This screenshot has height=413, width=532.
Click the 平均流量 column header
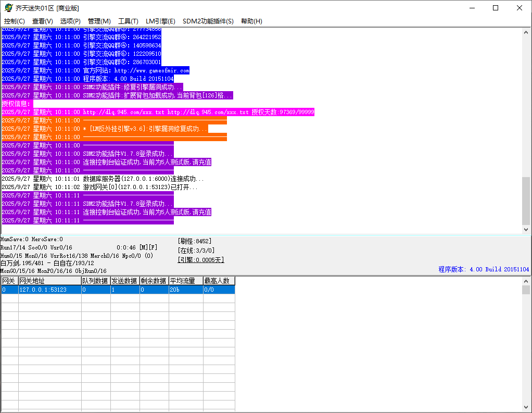(x=185, y=281)
